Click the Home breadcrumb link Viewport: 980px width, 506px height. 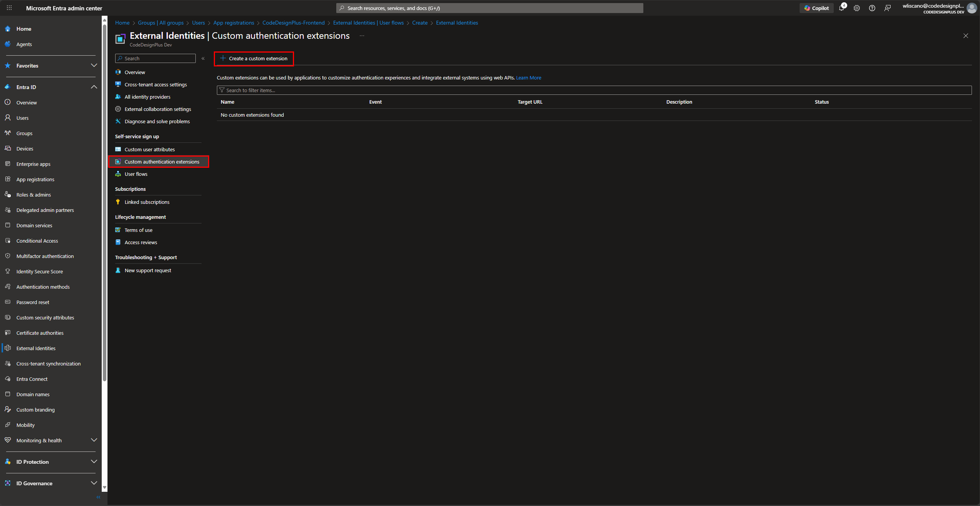(122, 23)
